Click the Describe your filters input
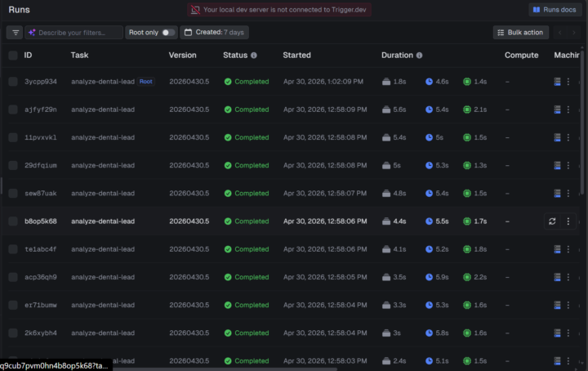The height and width of the screenshot is (371, 588). pos(73,33)
